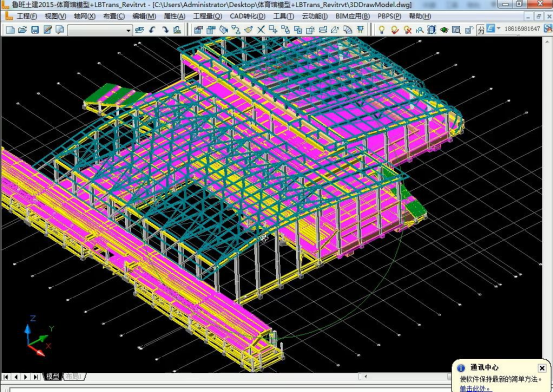Open the 工程(F) menu

pyautogui.click(x=26, y=16)
